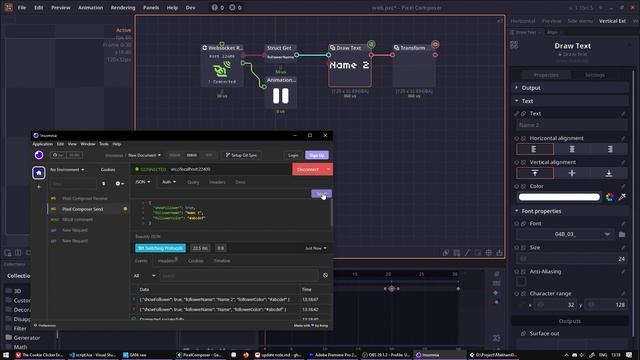This screenshot has height=360, width=640.
Task: Open the Panels menu
Action: pyautogui.click(x=151, y=7)
